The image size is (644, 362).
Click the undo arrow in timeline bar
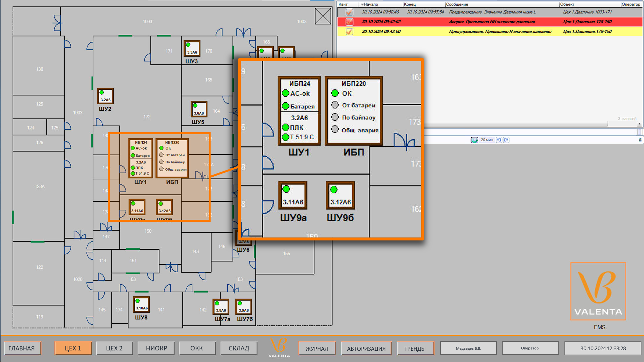click(x=499, y=140)
